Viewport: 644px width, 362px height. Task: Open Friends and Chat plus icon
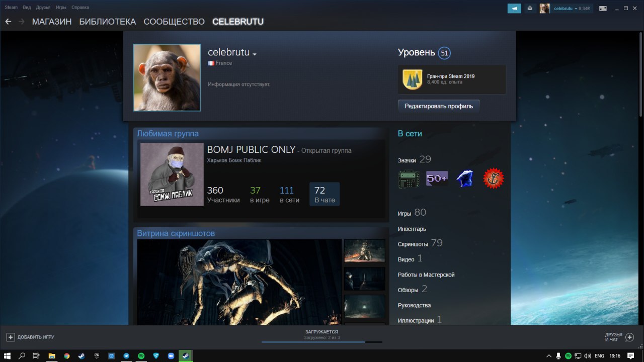click(x=629, y=337)
